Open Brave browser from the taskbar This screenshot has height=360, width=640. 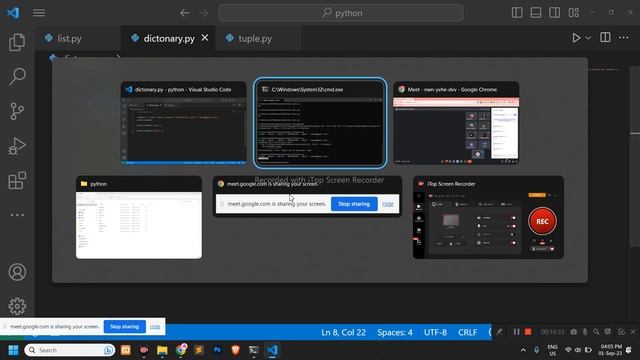236,350
